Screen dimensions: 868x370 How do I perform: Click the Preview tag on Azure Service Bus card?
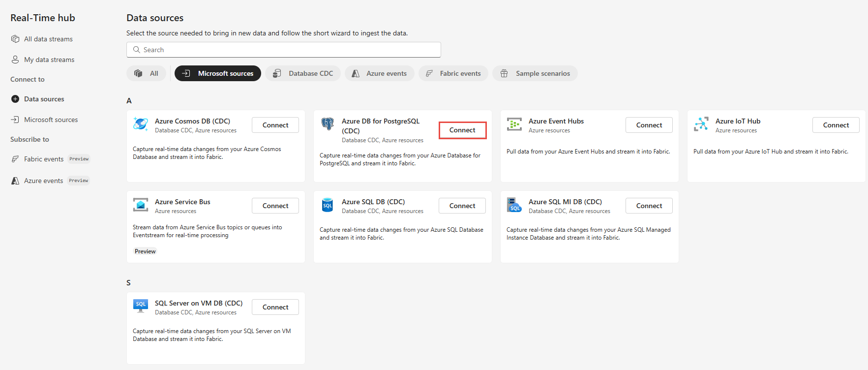pos(145,251)
